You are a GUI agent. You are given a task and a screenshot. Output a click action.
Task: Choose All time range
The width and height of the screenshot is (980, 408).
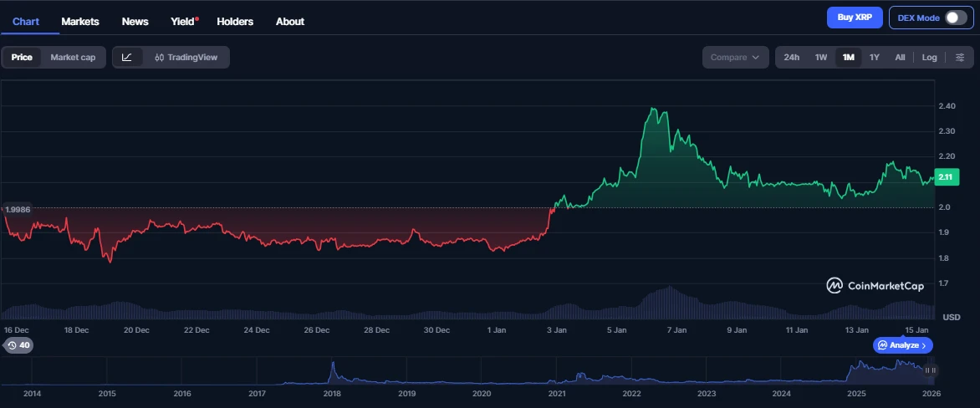click(900, 58)
